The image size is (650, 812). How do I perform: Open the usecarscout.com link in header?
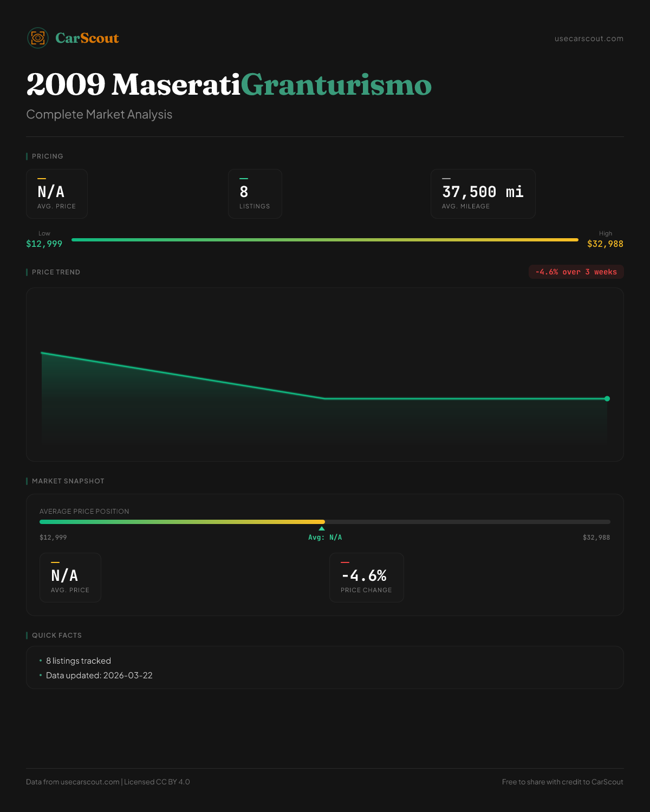tap(589, 38)
